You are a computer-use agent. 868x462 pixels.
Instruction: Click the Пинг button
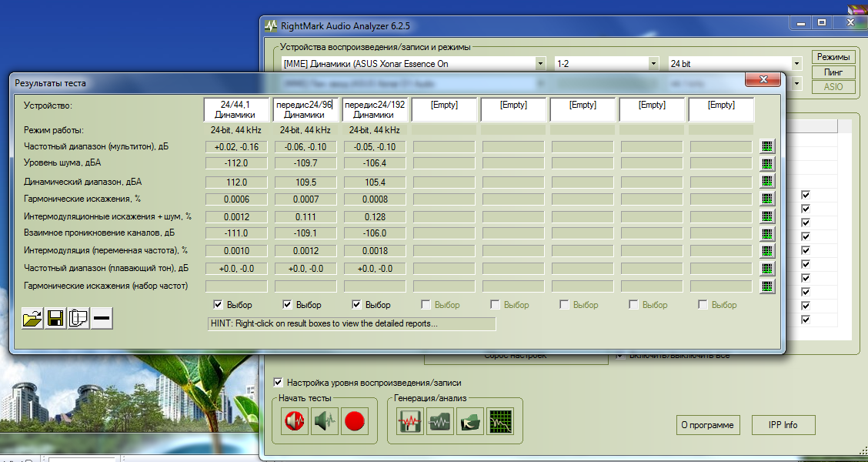(x=833, y=72)
